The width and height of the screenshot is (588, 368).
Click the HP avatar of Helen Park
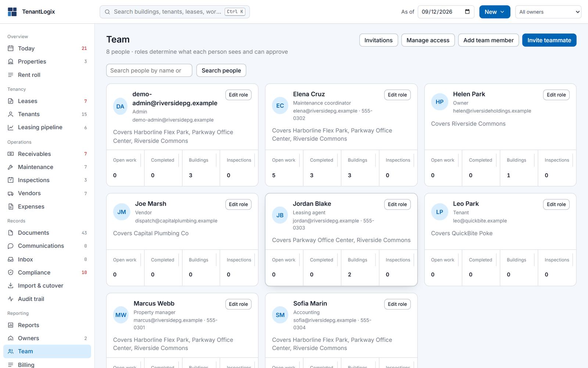pos(440,102)
